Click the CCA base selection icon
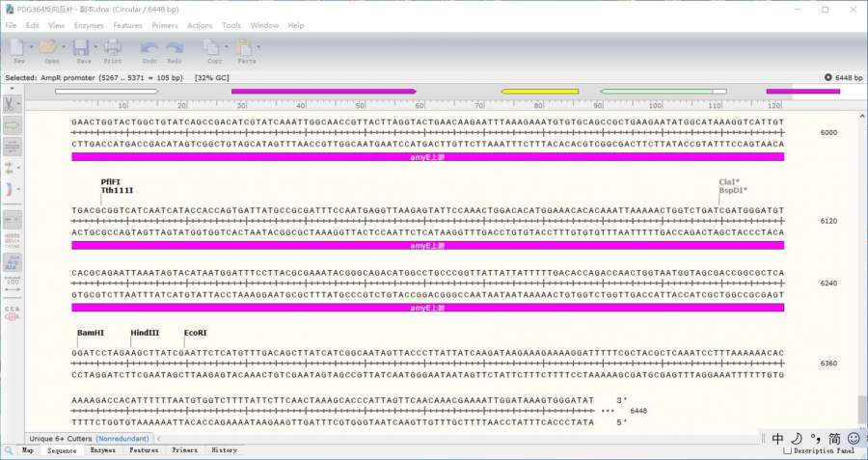Screen dimensions: 868x460 point(13,313)
